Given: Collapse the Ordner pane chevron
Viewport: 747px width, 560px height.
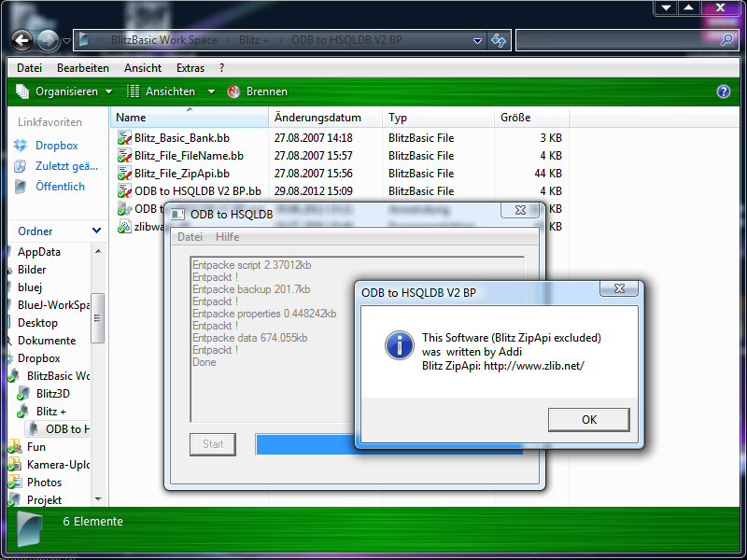Looking at the screenshot, I should (96, 231).
